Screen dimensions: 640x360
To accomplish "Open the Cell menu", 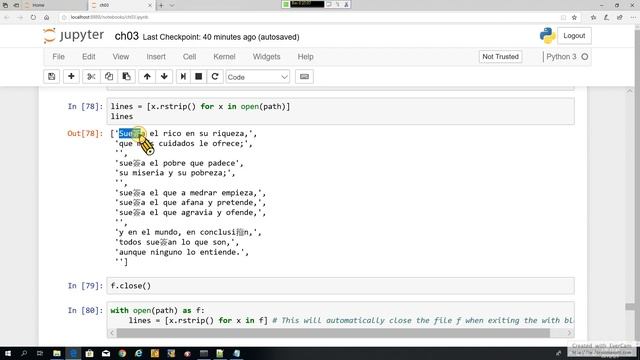I will click(189, 57).
